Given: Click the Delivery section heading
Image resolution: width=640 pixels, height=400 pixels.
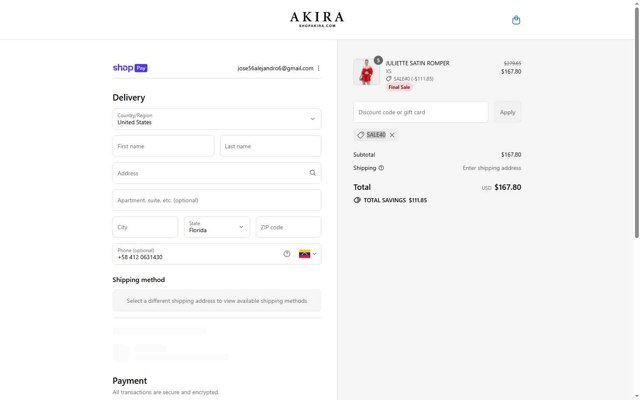Looking at the screenshot, I should click(x=129, y=98).
